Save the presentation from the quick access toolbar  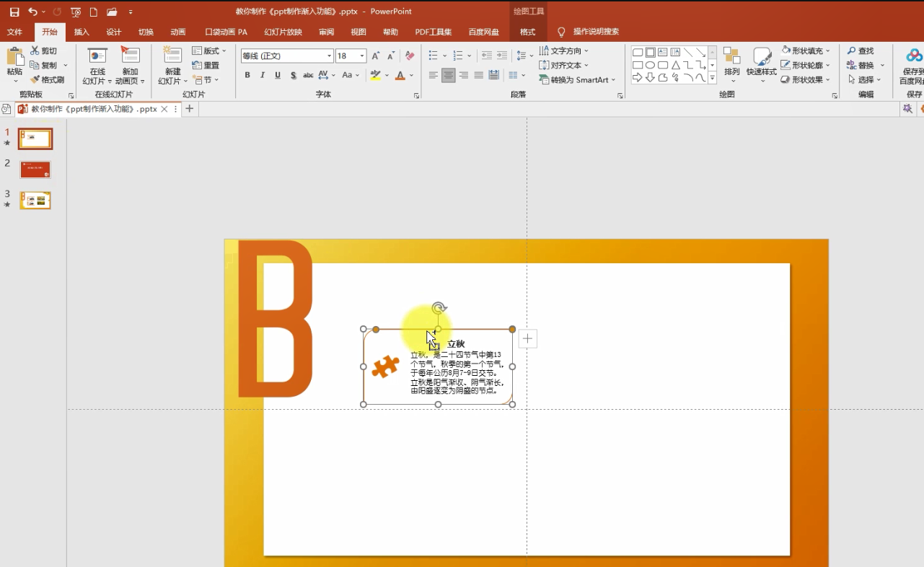click(14, 12)
